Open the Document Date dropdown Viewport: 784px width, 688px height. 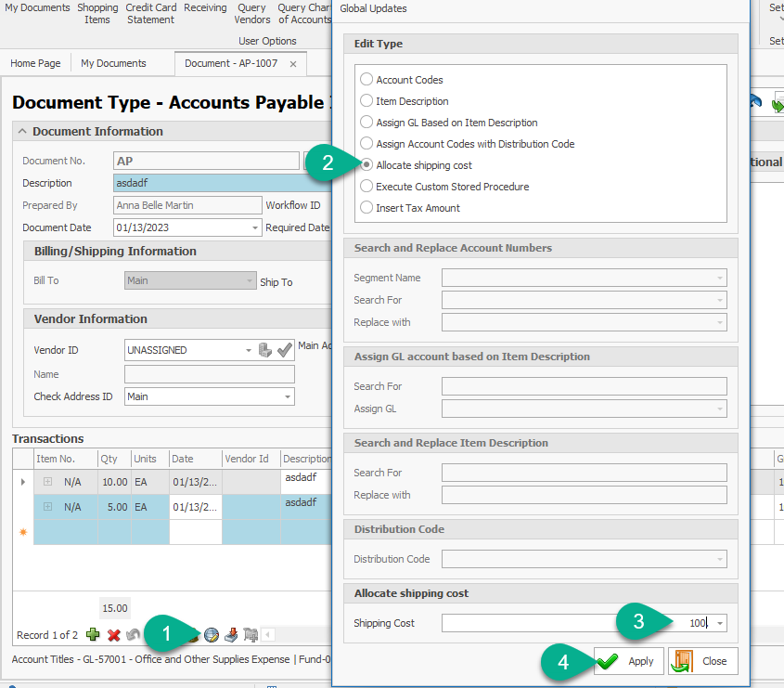pos(255,227)
